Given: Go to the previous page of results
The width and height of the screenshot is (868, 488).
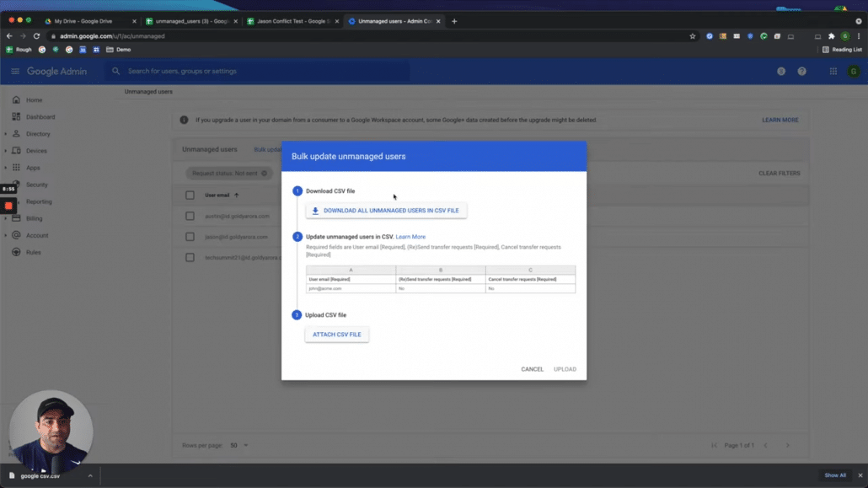Looking at the screenshot, I should tap(765, 445).
